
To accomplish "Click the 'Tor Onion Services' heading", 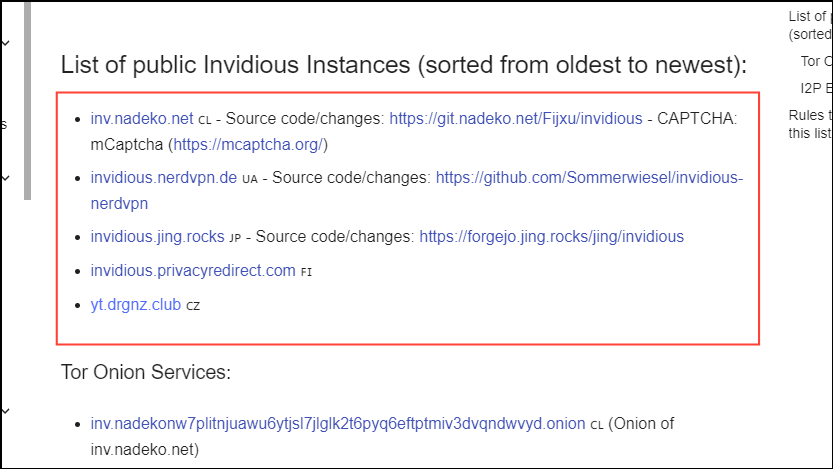I will click(146, 372).
